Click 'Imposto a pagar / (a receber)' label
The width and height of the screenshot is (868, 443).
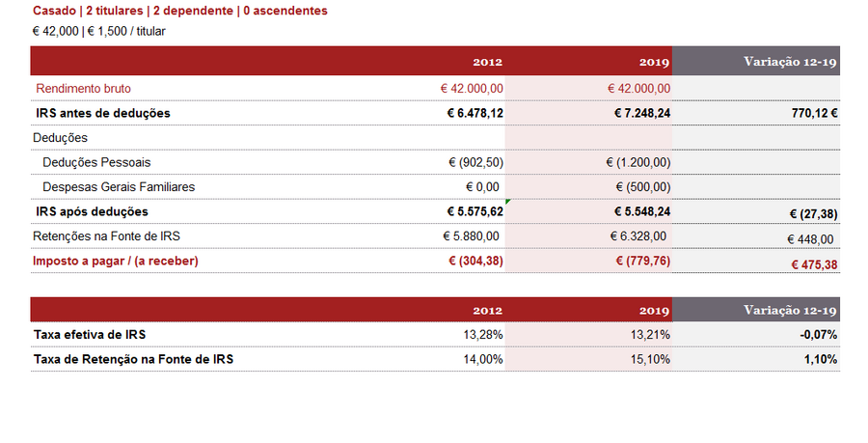point(115,261)
